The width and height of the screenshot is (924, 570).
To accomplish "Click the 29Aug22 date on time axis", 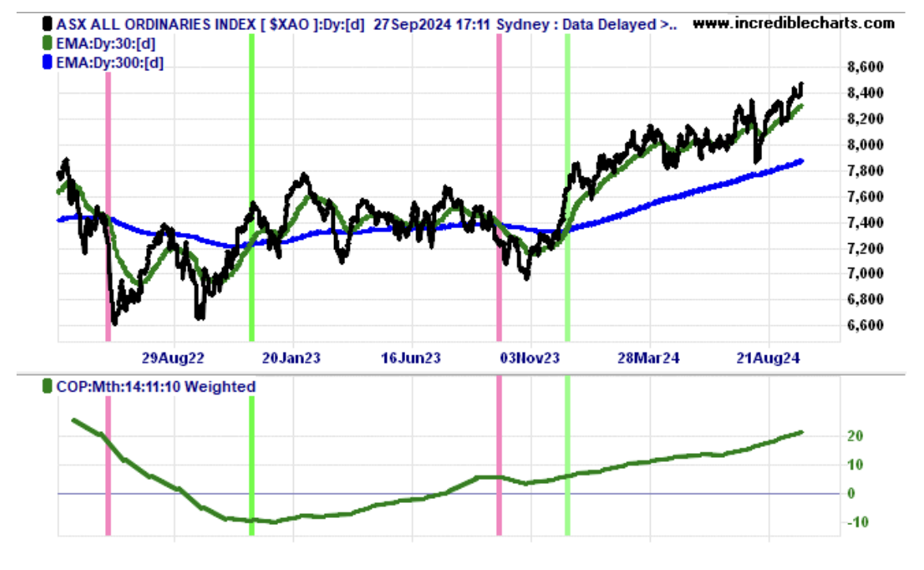I will (x=173, y=358).
